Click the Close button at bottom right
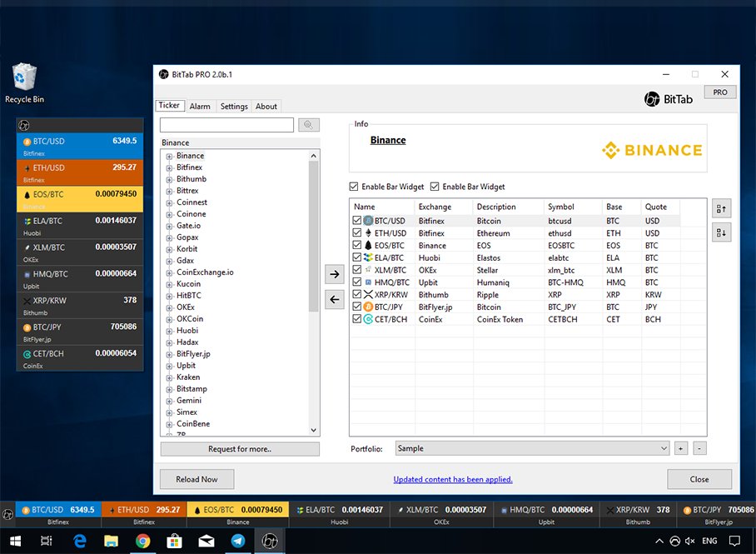 699,479
